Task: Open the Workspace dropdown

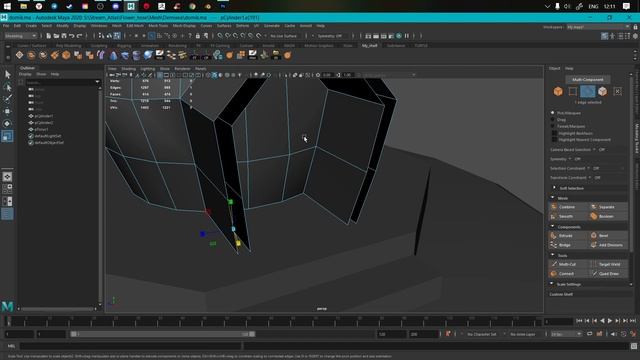Action: point(598,27)
